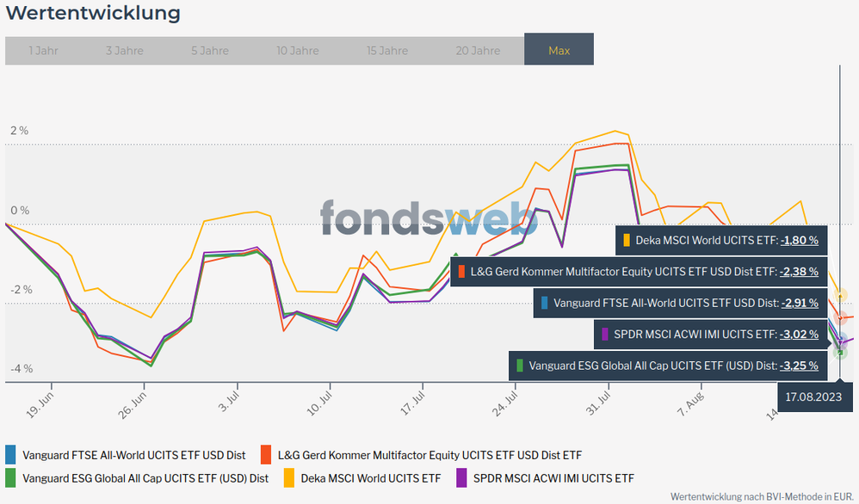
Task: Click the blue Vanguard FTSE All-World legend swatch
Action: [x=10, y=455]
